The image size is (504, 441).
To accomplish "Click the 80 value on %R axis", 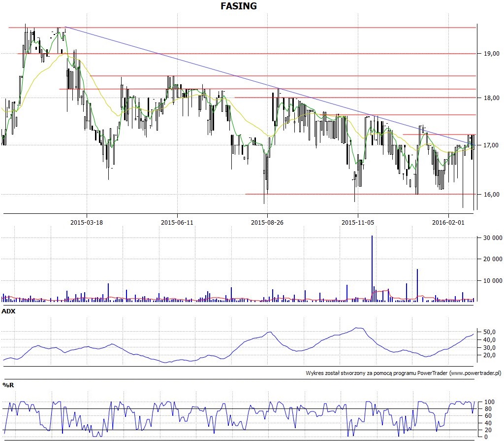I will [x=488, y=409].
